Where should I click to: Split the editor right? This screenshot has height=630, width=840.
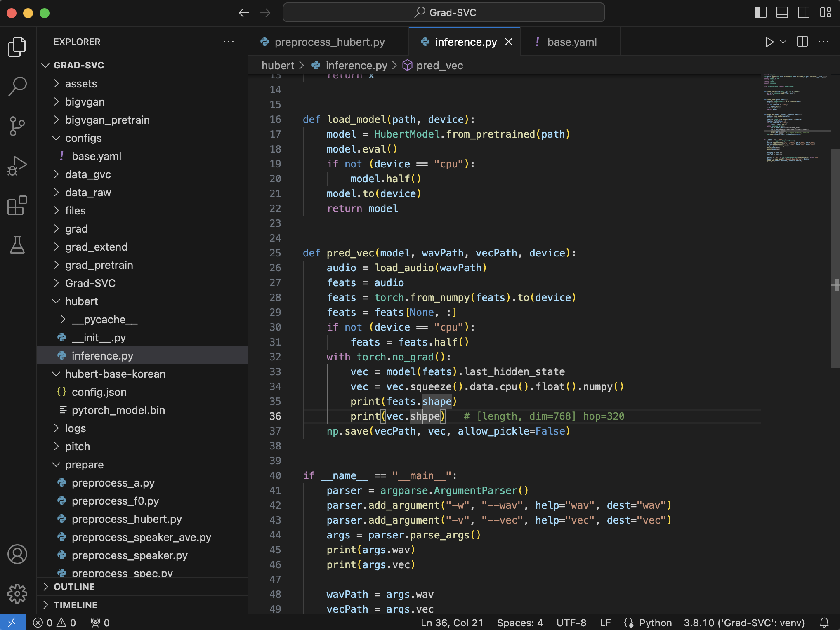coord(802,42)
